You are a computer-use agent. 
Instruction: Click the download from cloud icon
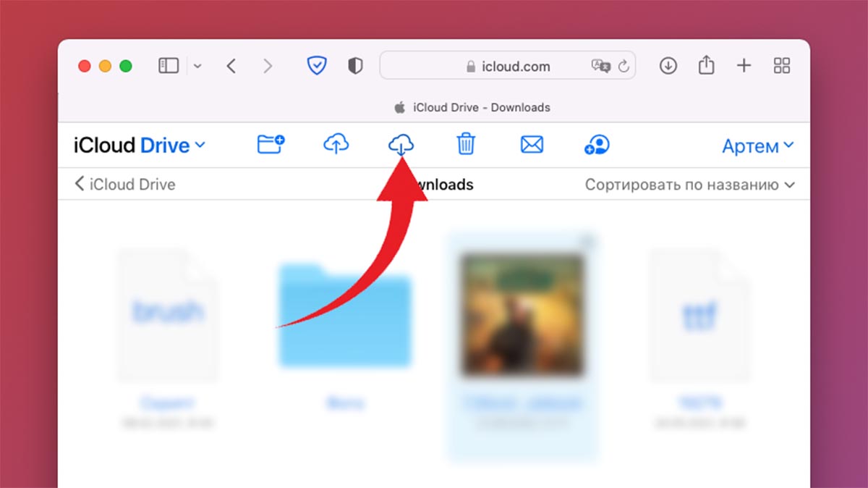pyautogui.click(x=401, y=146)
